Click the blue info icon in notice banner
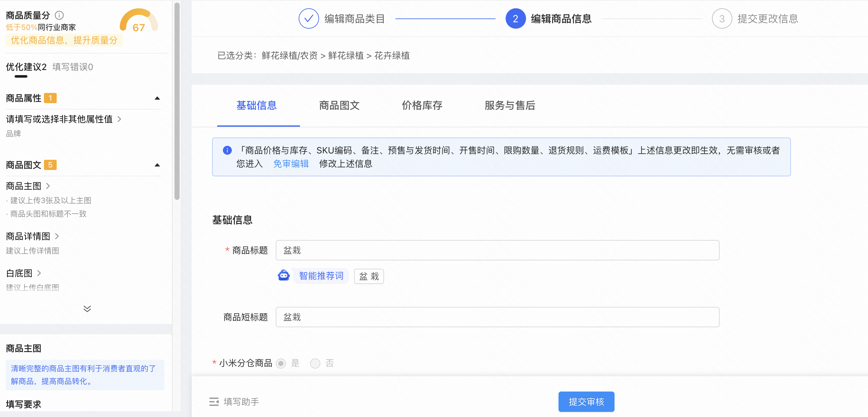Viewport: 868px width, 417px height. (227, 150)
